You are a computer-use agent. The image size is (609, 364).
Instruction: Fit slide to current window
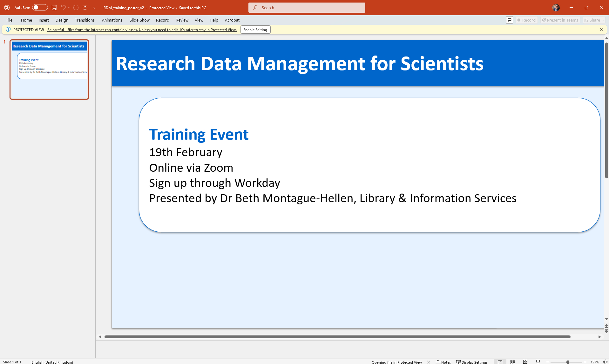(605, 362)
